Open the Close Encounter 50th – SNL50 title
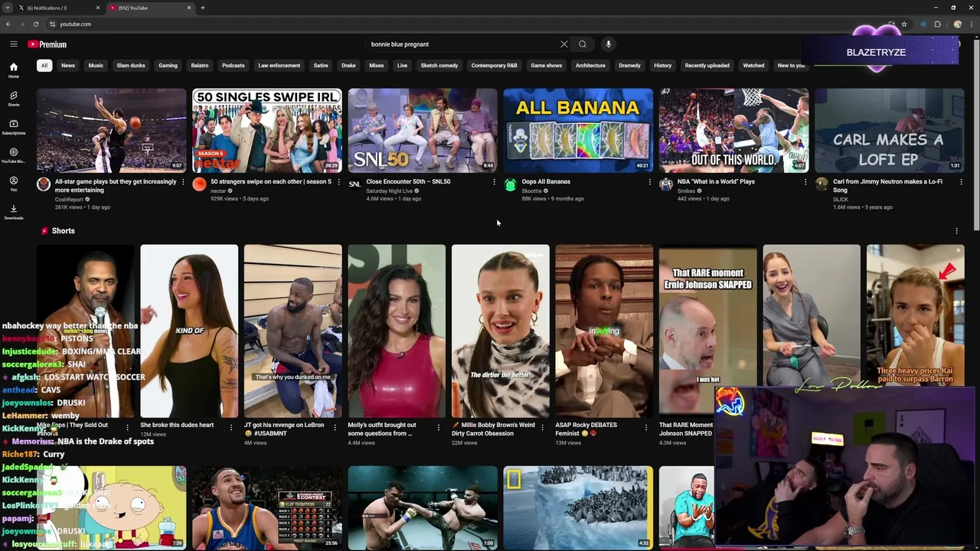Viewport: 980px width, 551px height. [x=408, y=182]
